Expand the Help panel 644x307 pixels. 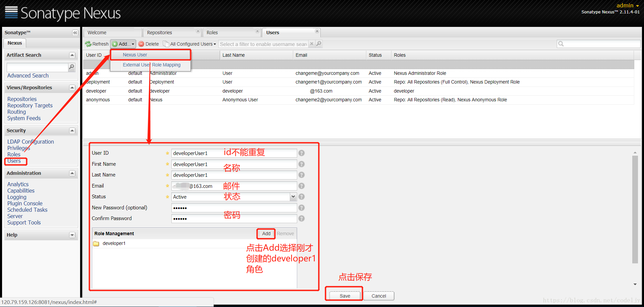(72, 235)
